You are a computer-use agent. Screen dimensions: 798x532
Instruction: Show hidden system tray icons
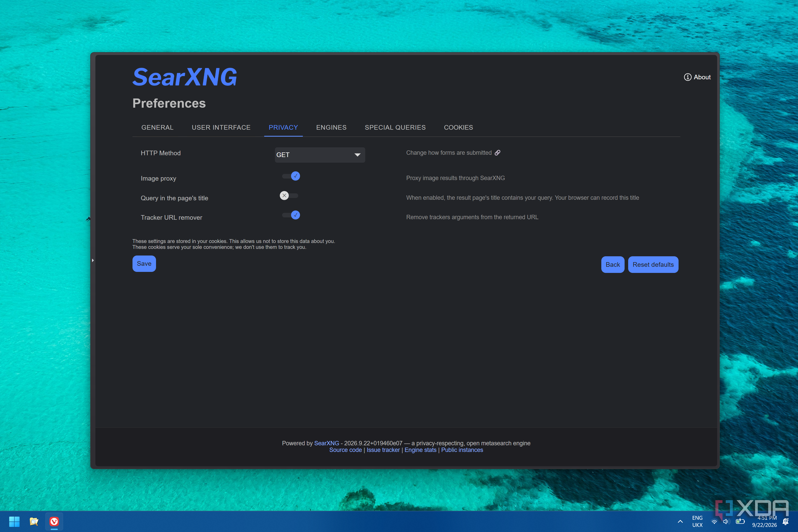coord(680,522)
